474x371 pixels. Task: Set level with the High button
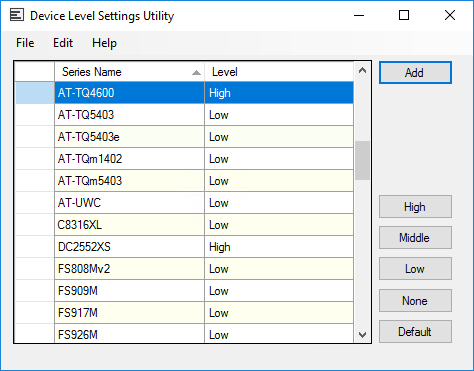pos(415,207)
